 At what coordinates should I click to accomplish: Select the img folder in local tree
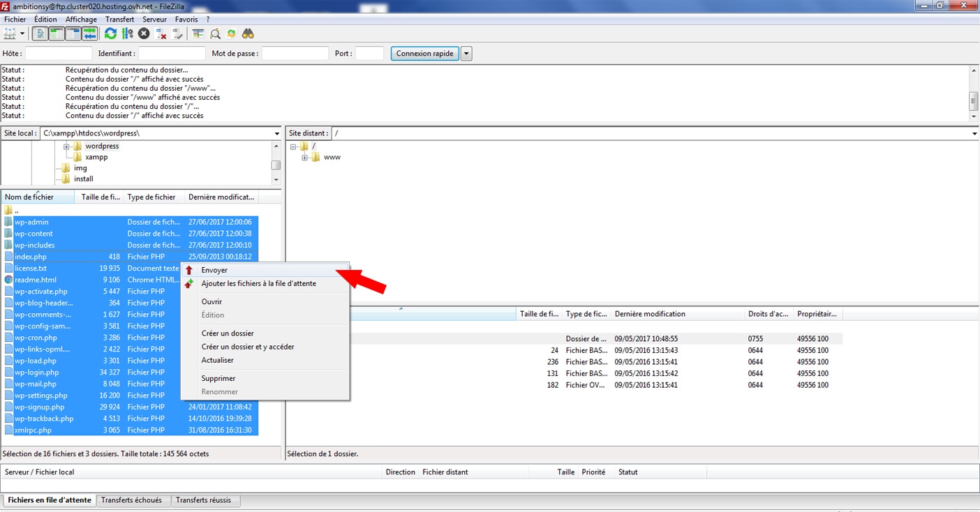pyautogui.click(x=80, y=168)
